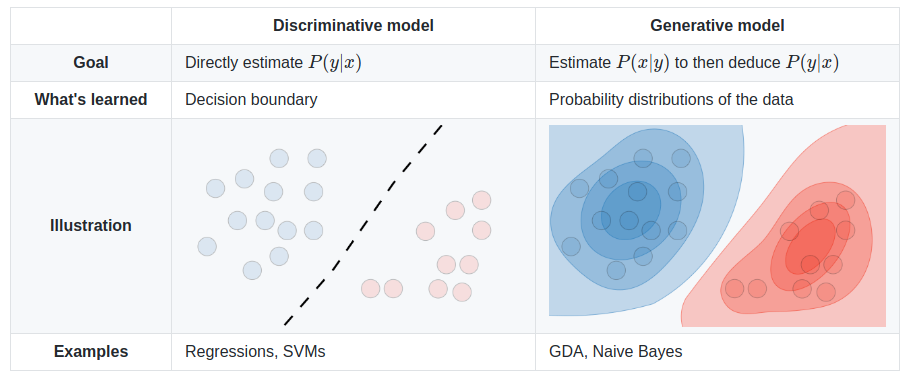Select 'Probability distributions of the data' text
Viewport: 916px width, 380px height.
point(671,99)
